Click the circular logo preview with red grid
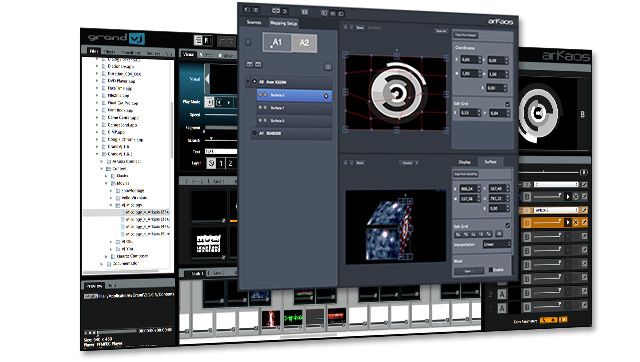 396,93
